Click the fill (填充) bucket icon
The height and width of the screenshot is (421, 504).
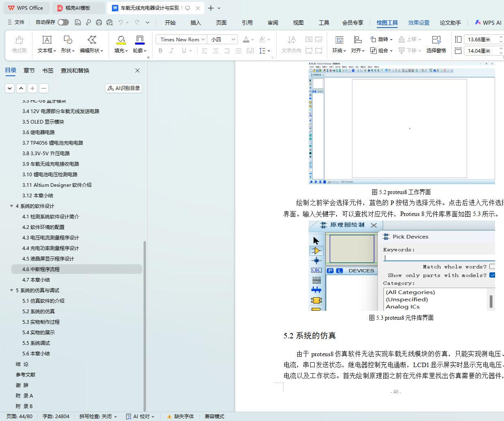tap(121, 40)
